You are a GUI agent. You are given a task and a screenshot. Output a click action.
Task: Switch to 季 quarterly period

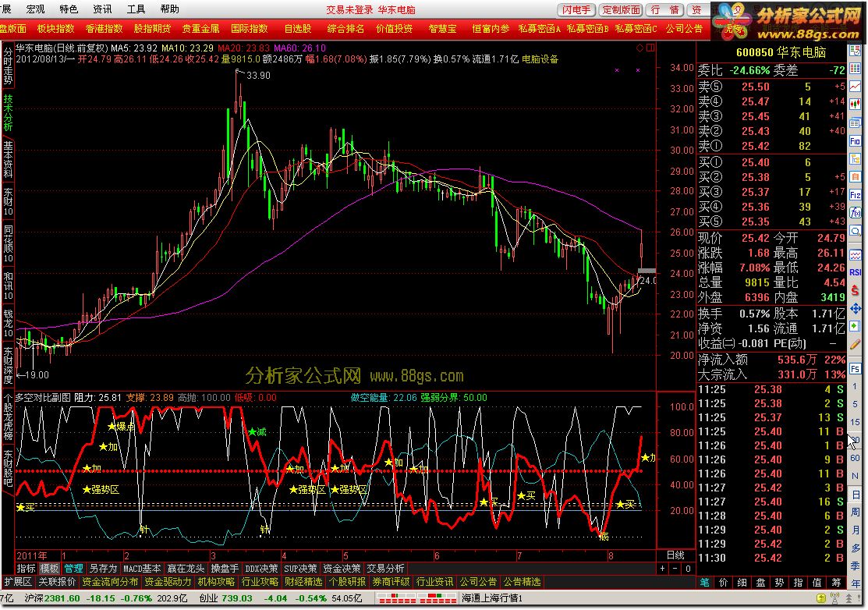(856, 566)
